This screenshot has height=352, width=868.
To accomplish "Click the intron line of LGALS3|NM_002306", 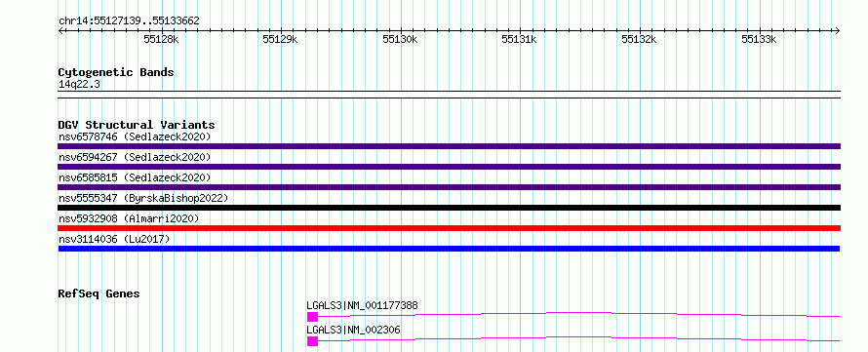I will [x=579, y=338].
